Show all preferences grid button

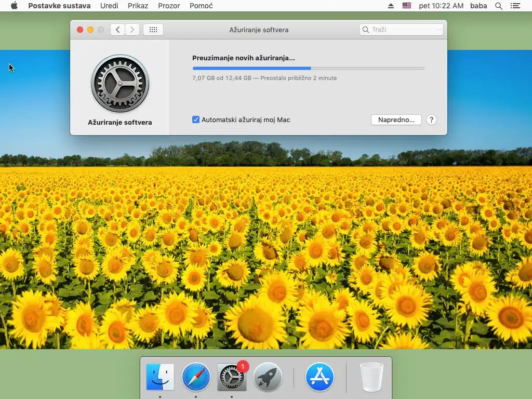tap(153, 30)
